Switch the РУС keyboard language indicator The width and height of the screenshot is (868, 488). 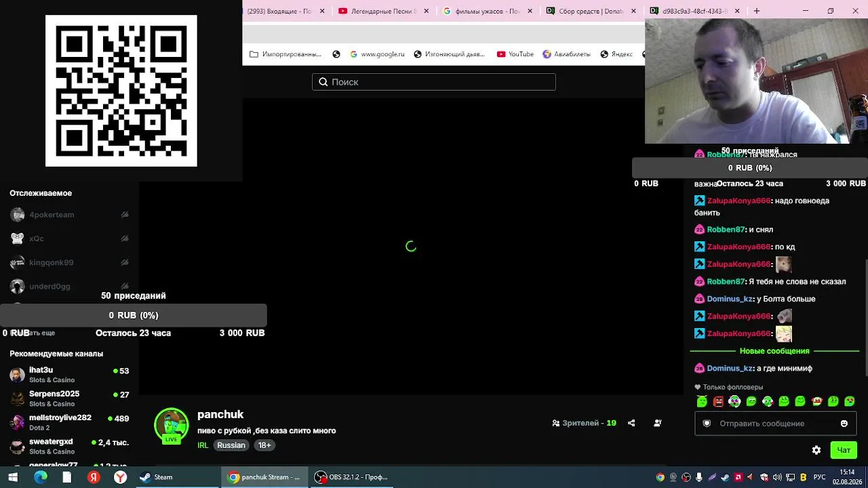(x=820, y=477)
